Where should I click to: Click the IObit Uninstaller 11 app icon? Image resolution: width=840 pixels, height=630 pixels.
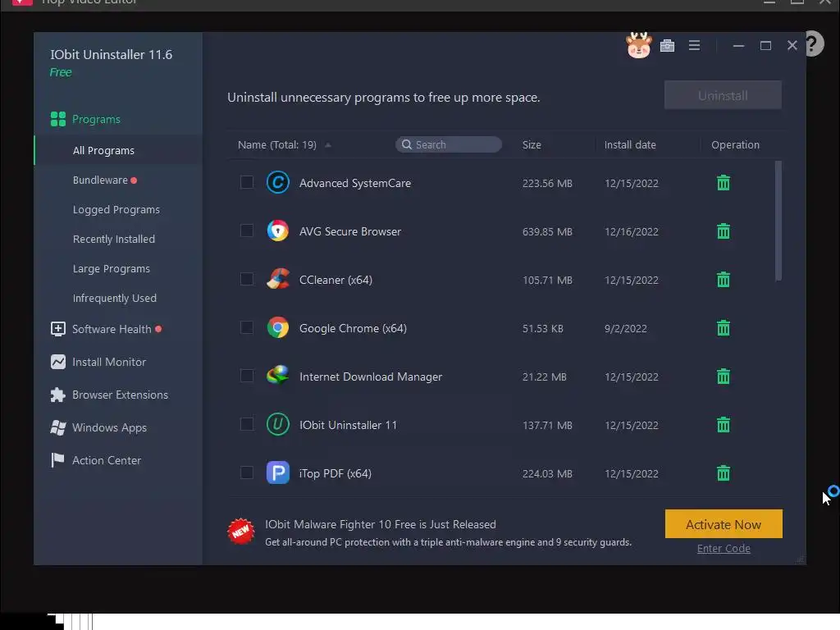pos(278,425)
